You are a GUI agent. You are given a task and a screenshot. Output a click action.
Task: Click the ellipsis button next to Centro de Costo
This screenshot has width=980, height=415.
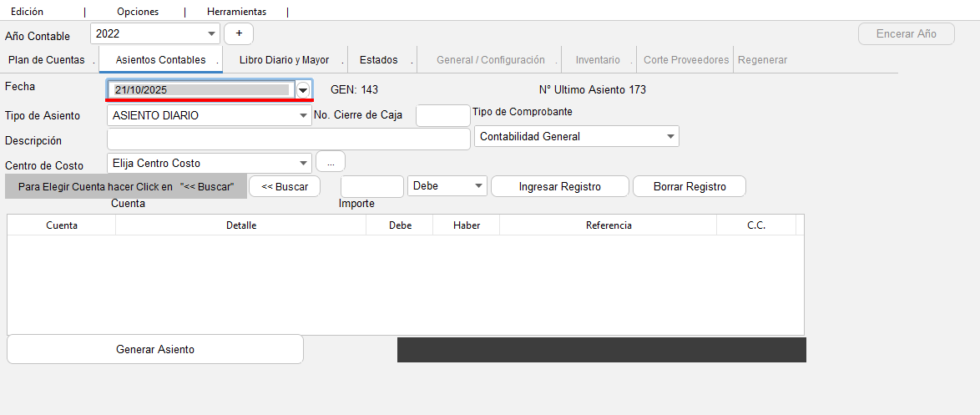pos(330,162)
